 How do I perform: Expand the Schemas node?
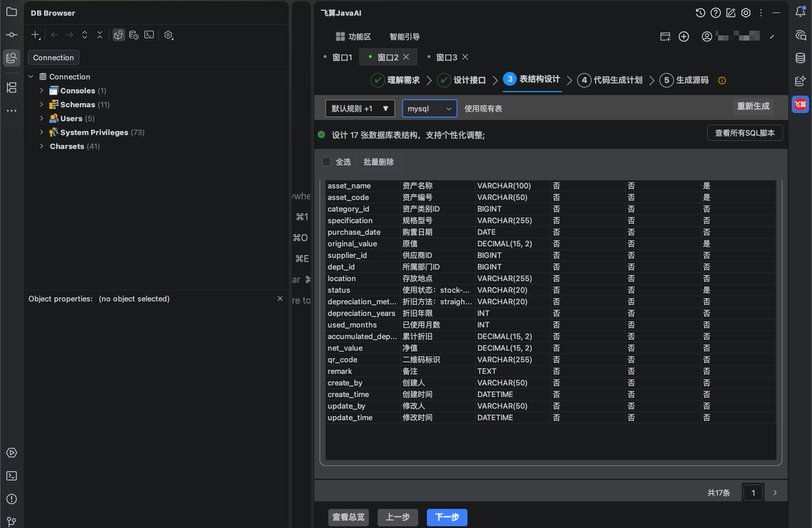coord(42,105)
